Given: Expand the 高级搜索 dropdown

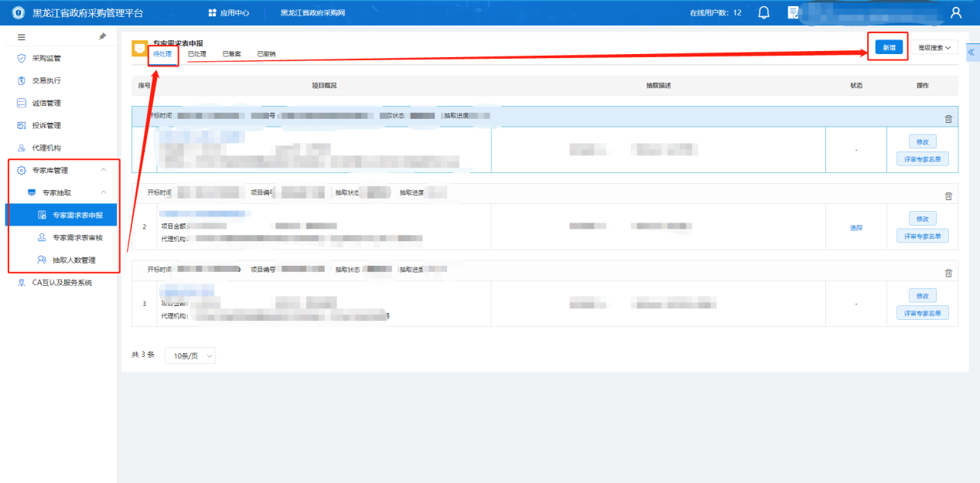Looking at the screenshot, I should [x=934, y=47].
